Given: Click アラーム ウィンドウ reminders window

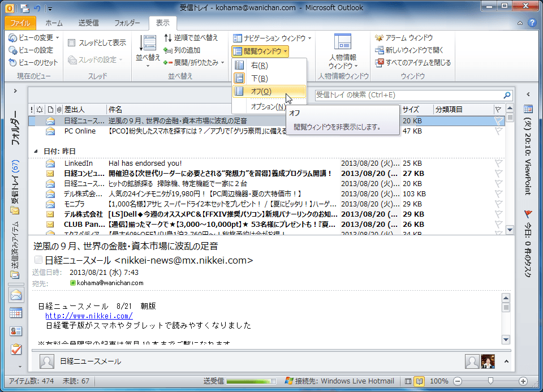Looking at the screenshot, I should click(404, 38).
